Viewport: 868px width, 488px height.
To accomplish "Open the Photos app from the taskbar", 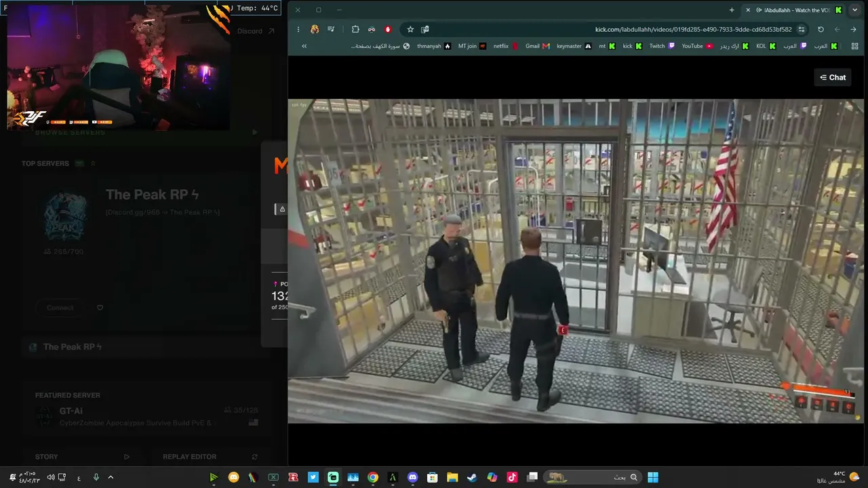I will [353, 477].
